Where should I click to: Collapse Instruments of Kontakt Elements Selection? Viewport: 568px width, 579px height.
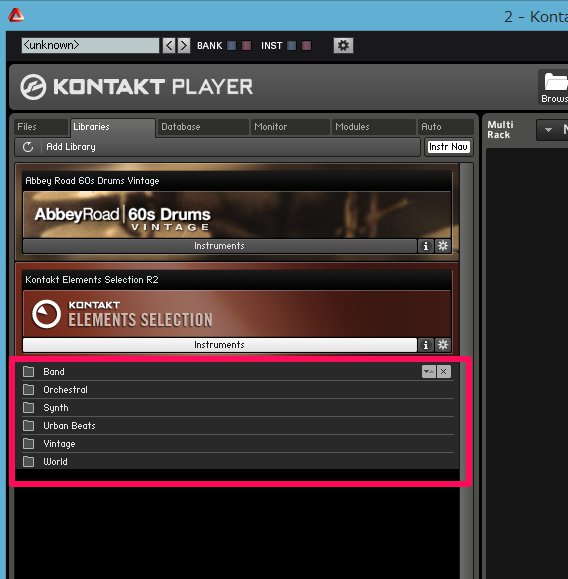219,345
